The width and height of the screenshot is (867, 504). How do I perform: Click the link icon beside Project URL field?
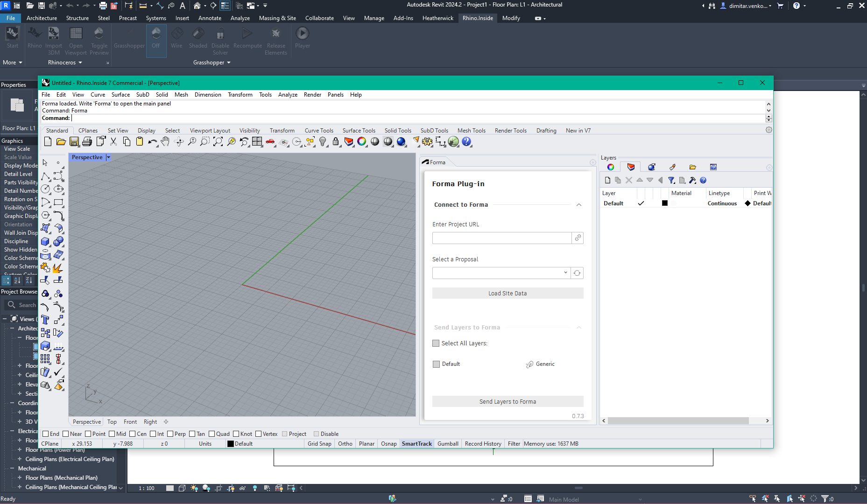click(578, 238)
